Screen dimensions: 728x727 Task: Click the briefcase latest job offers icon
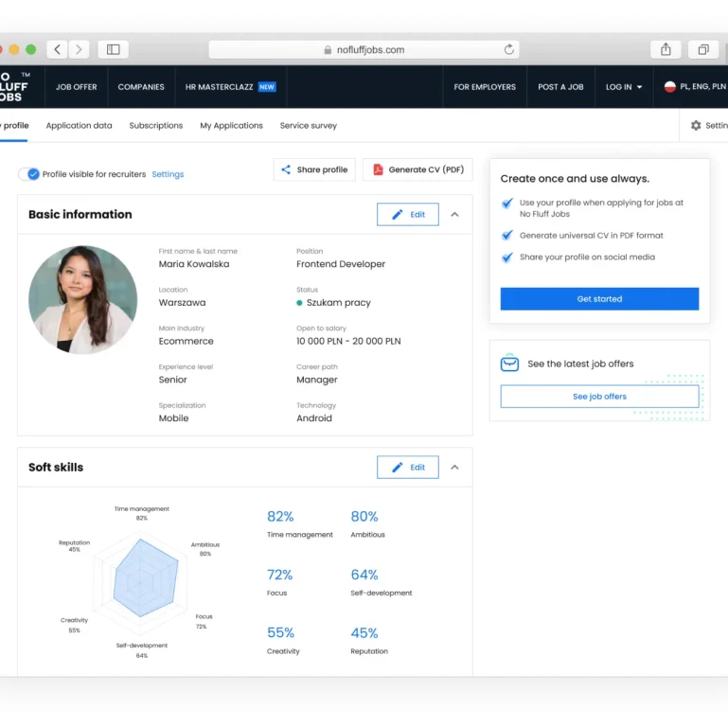(509, 363)
